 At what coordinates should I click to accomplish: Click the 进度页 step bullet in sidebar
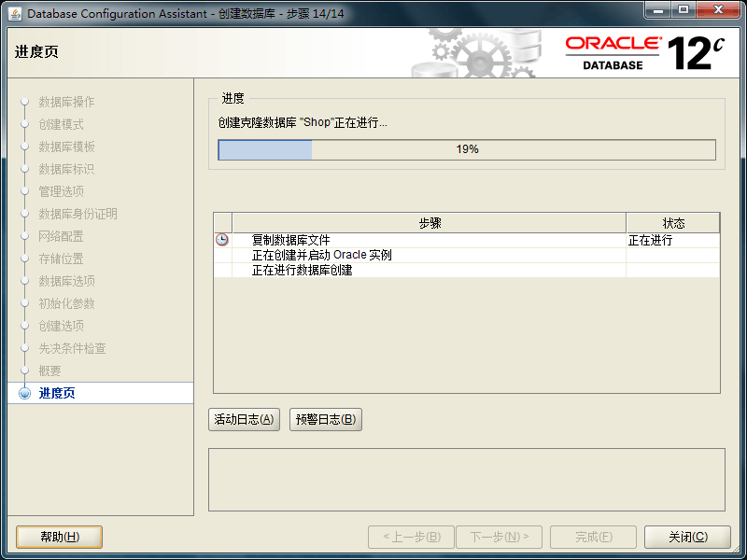point(25,393)
